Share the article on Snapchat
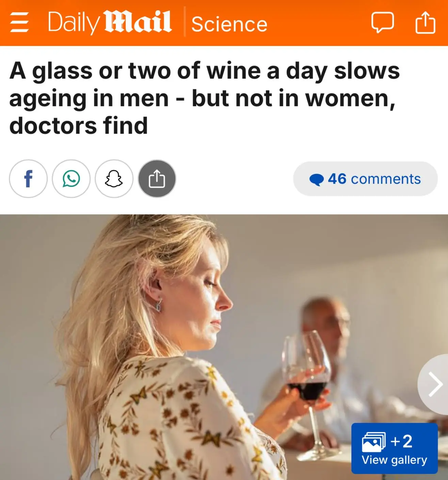Image resolution: width=448 pixels, height=480 pixels. [x=114, y=179]
